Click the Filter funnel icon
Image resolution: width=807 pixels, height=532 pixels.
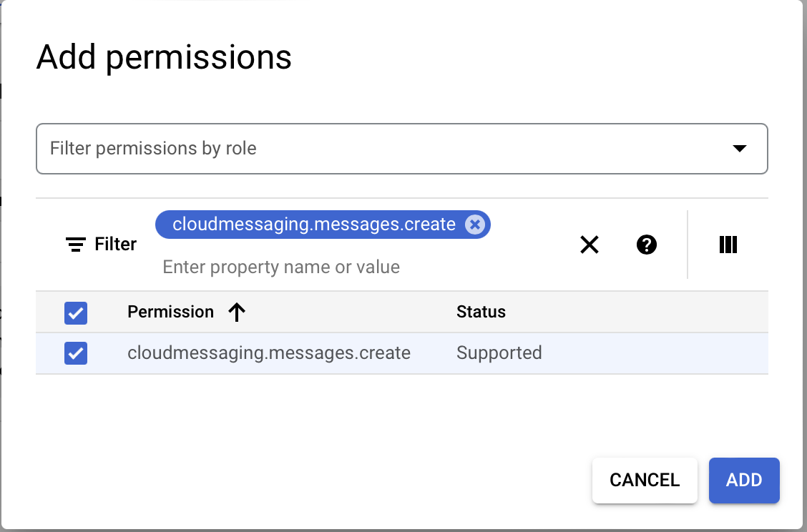point(76,244)
